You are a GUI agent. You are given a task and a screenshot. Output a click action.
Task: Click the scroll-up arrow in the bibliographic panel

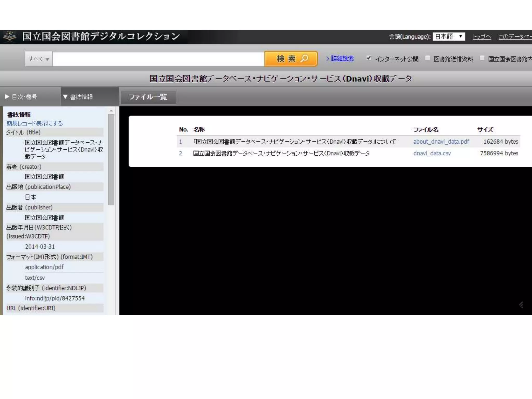[111, 111]
